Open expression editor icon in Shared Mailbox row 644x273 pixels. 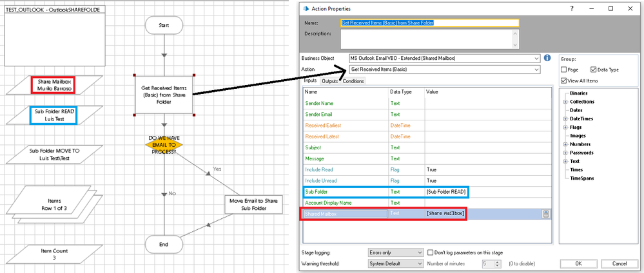pyautogui.click(x=545, y=214)
